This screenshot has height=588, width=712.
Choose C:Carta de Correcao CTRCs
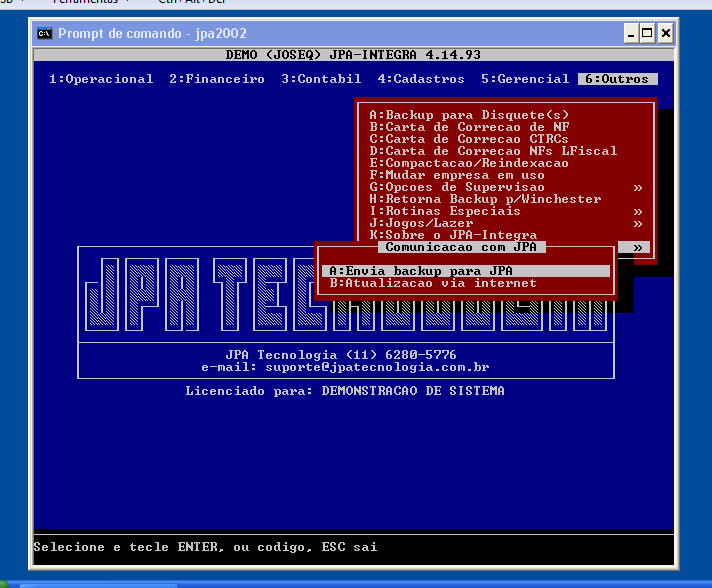(x=469, y=139)
